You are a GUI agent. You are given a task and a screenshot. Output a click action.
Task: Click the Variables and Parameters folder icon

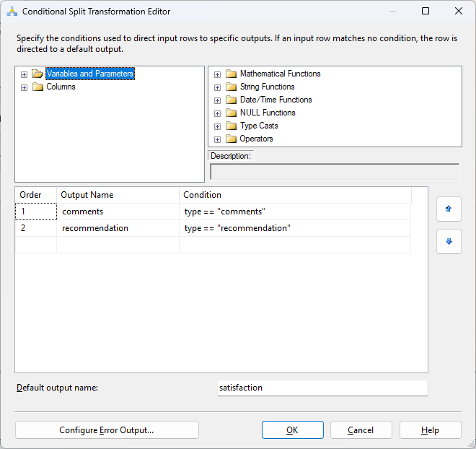38,74
